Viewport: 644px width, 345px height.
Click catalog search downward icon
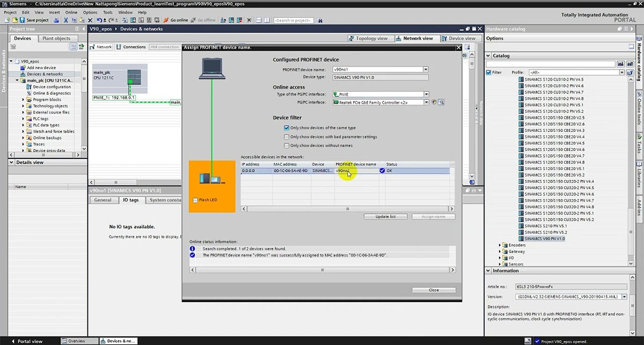[621, 64]
